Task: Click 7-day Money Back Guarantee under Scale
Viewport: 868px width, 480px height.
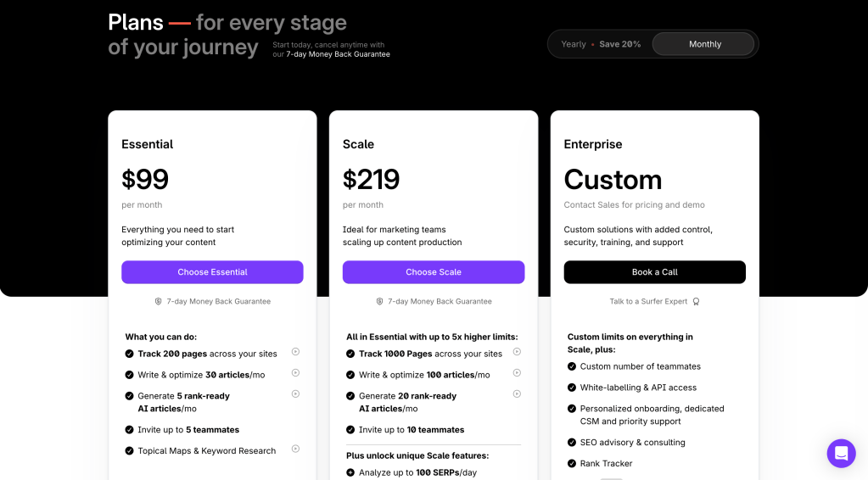Action: [x=440, y=301]
